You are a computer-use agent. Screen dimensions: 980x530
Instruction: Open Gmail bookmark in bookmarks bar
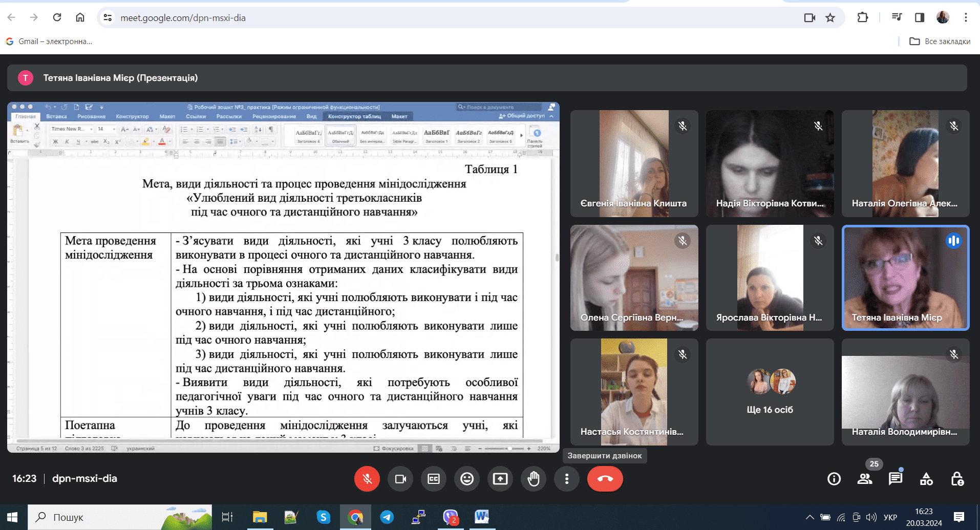click(x=50, y=41)
